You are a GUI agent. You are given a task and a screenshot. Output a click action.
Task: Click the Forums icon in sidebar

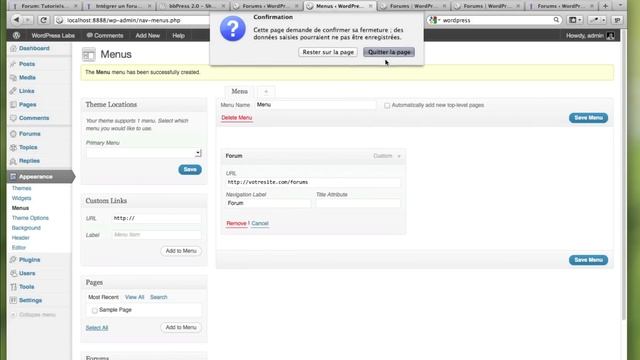pyautogui.click(x=13, y=134)
